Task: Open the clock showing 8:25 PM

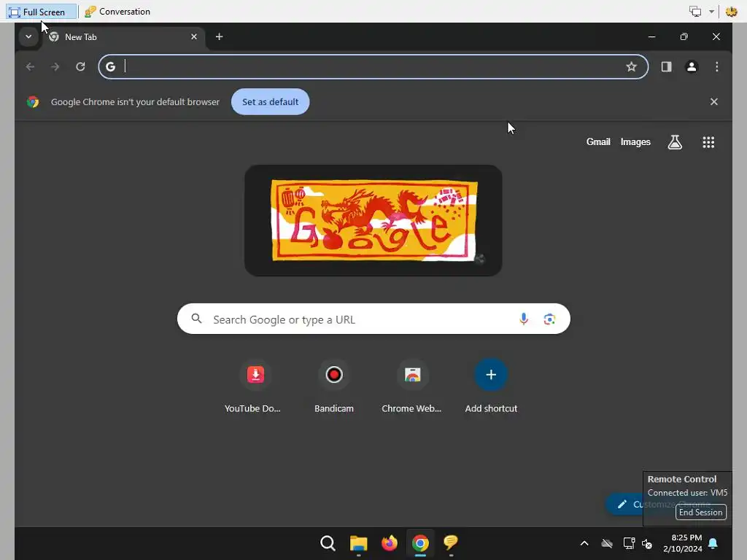Action: click(683, 542)
